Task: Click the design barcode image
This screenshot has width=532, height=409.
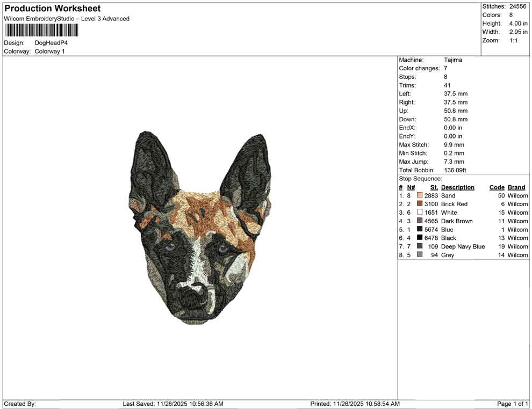Action: [40, 31]
